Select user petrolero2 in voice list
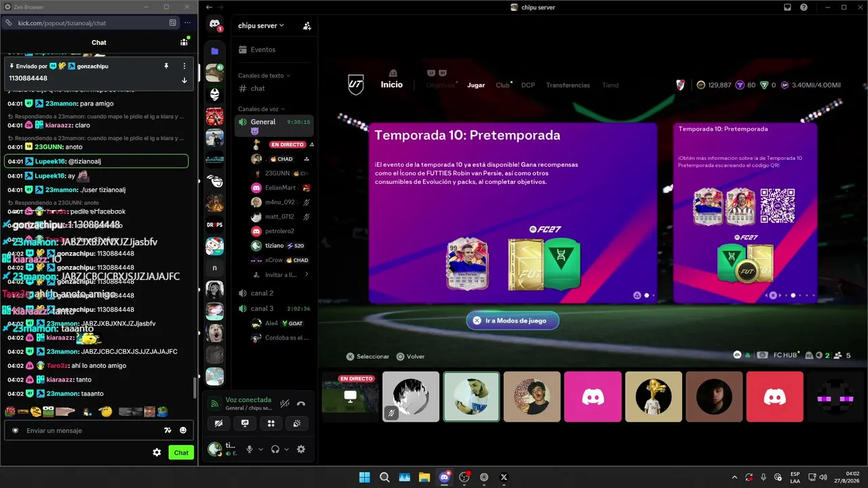 (x=279, y=231)
